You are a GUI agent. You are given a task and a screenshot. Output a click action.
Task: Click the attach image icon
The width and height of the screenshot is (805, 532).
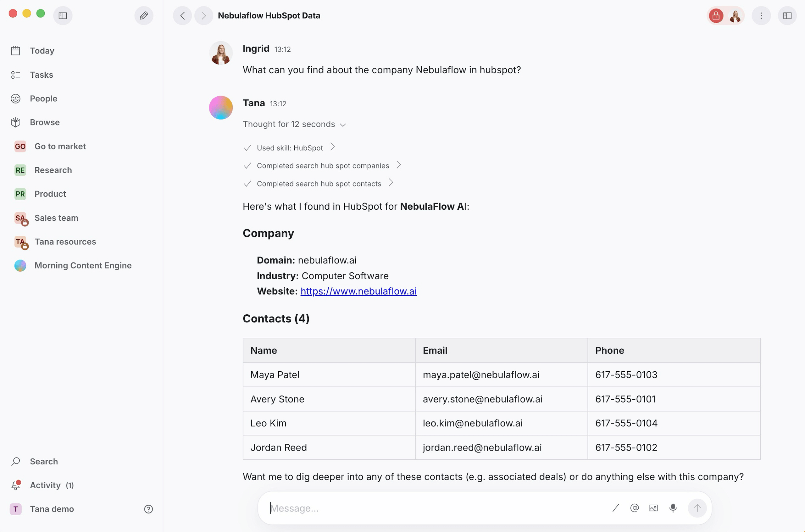[653, 508]
